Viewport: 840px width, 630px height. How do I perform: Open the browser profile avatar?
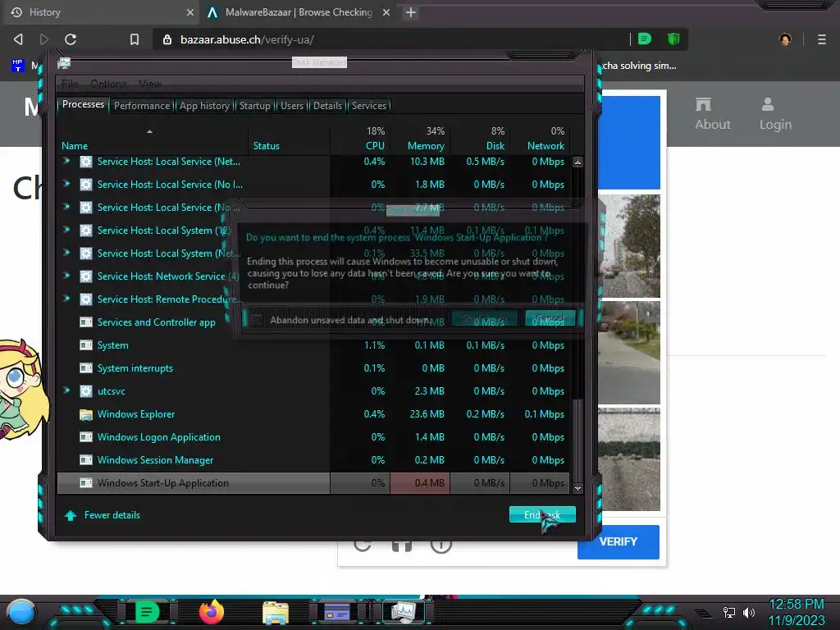pyautogui.click(x=785, y=39)
